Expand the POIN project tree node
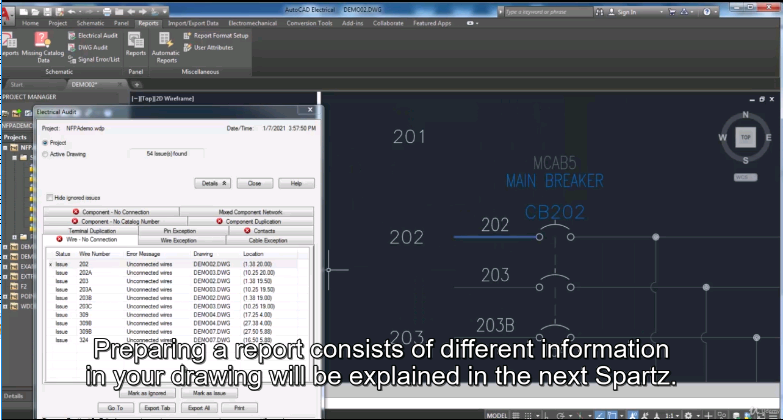 coord(5,296)
